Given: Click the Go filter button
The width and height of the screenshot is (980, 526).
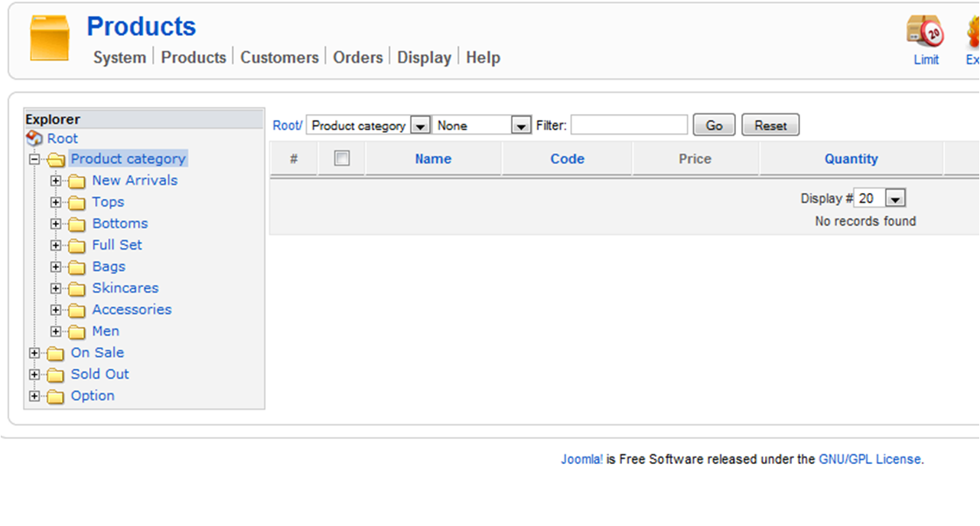Looking at the screenshot, I should [x=714, y=126].
